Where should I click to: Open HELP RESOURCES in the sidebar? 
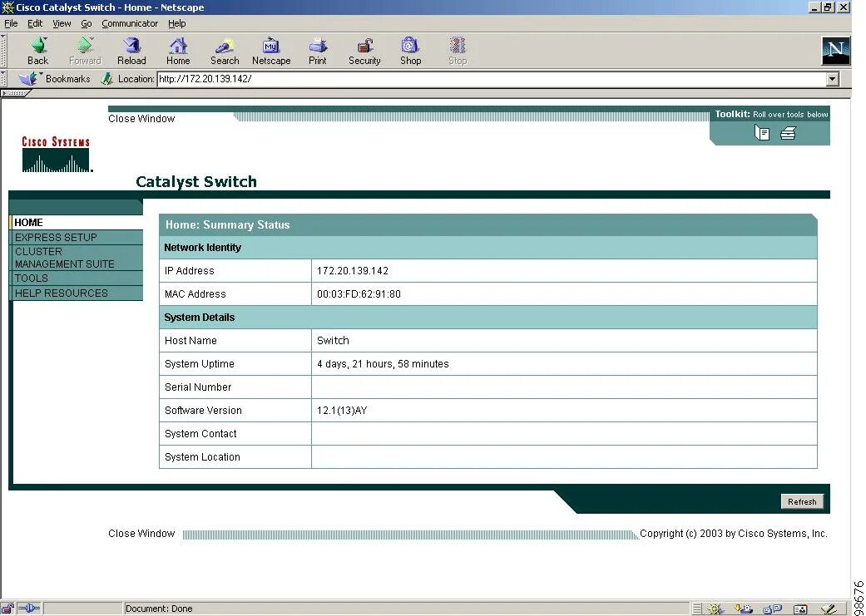point(77,293)
